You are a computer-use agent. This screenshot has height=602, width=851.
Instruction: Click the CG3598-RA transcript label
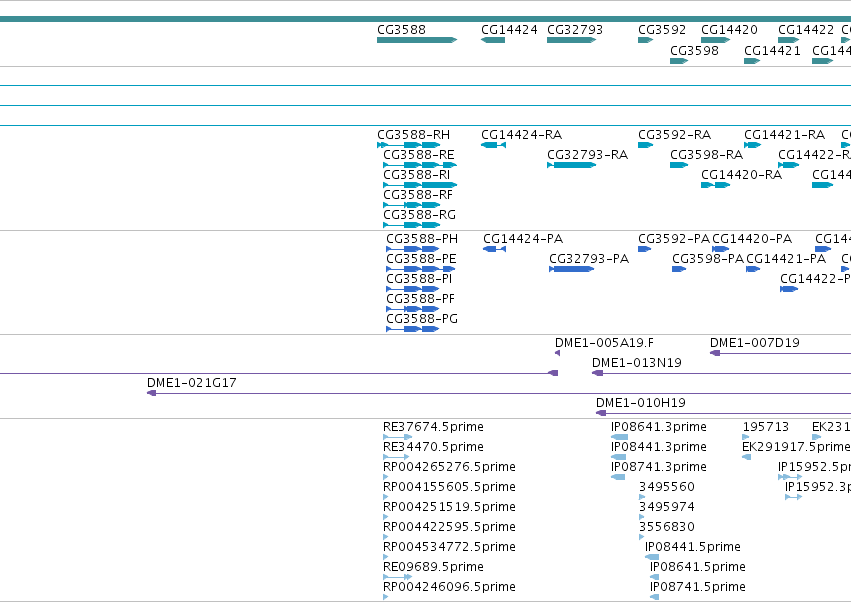pos(706,155)
